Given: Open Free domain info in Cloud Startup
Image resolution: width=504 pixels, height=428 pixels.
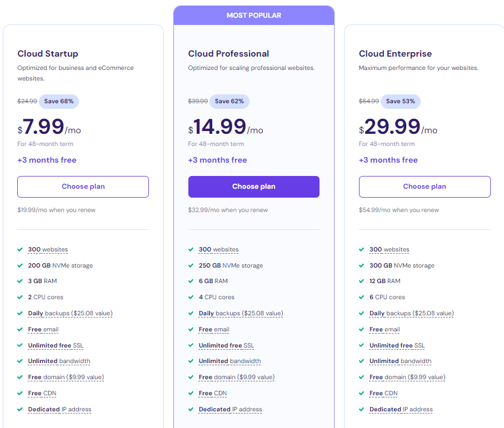Looking at the screenshot, I should 66,377.
